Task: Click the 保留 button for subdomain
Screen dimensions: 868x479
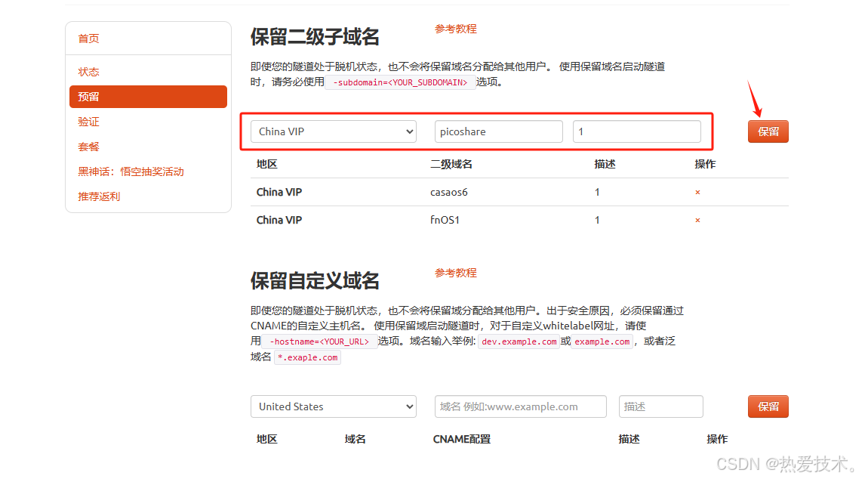Action: click(768, 131)
